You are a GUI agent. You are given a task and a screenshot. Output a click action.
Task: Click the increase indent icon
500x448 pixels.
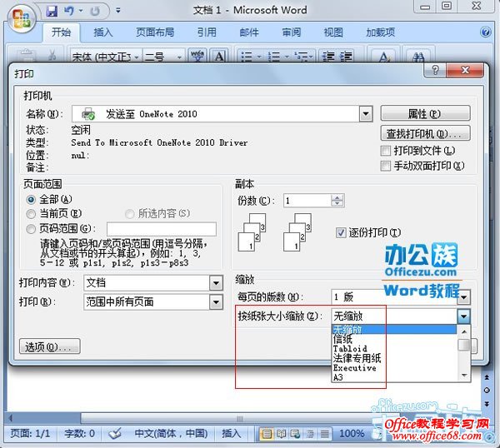[x=347, y=57]
